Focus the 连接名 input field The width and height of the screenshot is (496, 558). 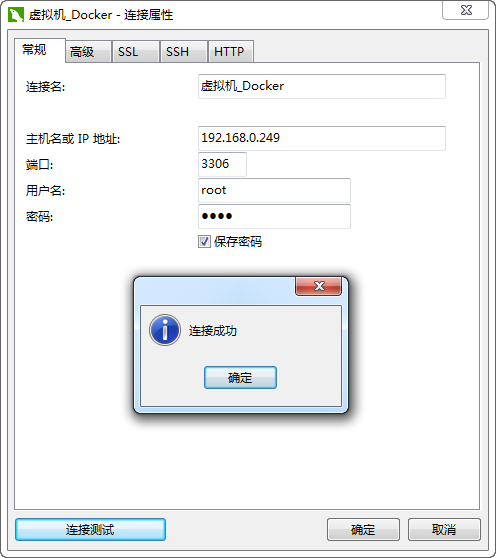(x=322, y=86)
